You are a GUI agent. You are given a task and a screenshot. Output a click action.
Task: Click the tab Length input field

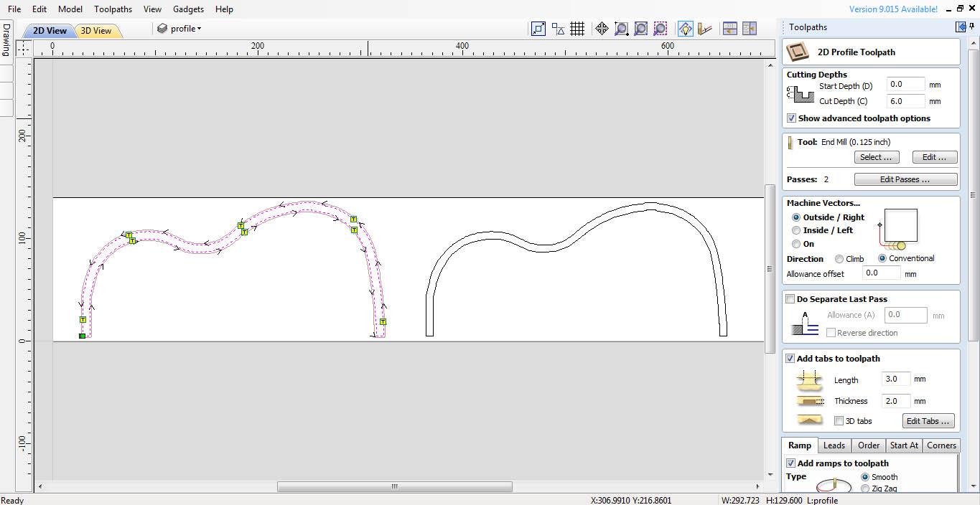pyautogui.click(x=895, y=379)
